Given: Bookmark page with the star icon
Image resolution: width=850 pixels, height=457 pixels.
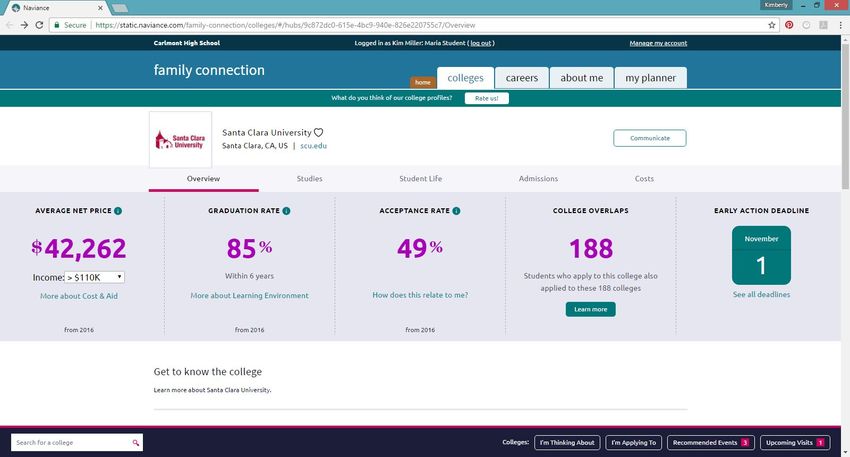Looking at the screenshot, I should [772, 25].
